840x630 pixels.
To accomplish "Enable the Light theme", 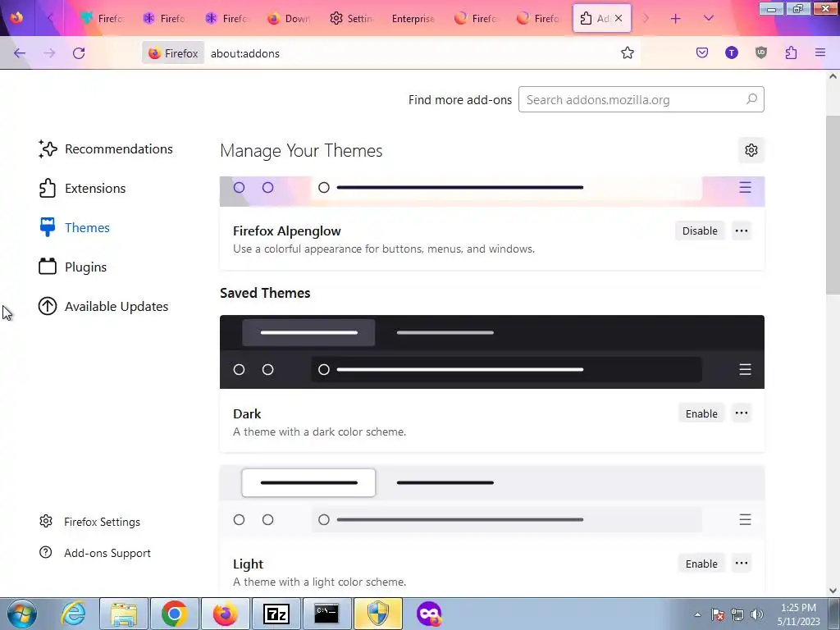I will point(701,564).
